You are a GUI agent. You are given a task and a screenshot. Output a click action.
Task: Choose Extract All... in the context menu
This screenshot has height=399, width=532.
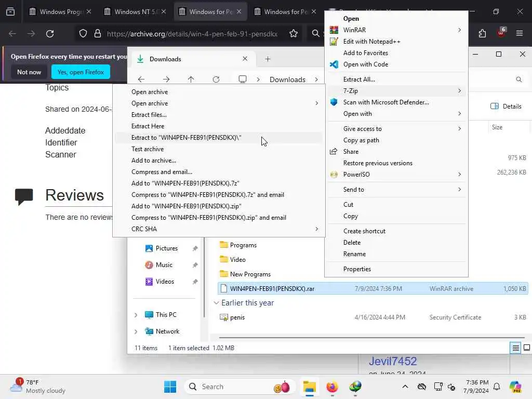[x=396, y=79]
